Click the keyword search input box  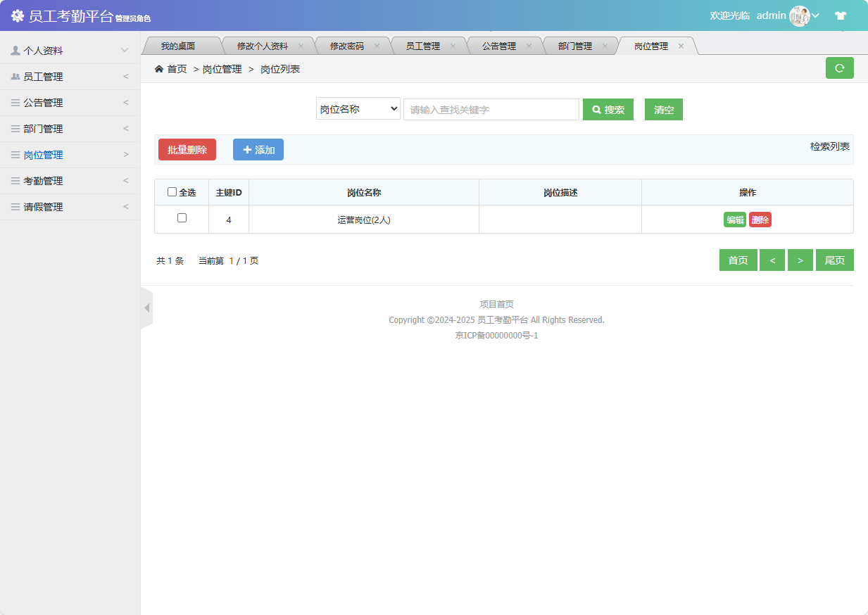point(491,109)
